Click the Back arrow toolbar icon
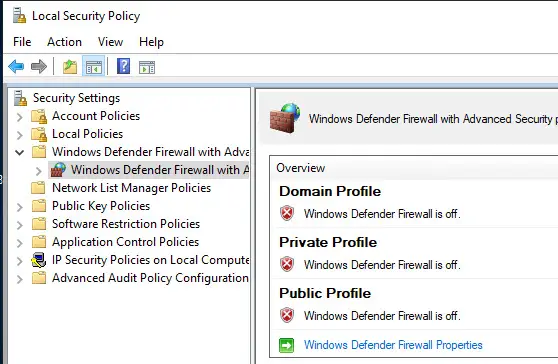Screen dimensions: 558x364 16,67
